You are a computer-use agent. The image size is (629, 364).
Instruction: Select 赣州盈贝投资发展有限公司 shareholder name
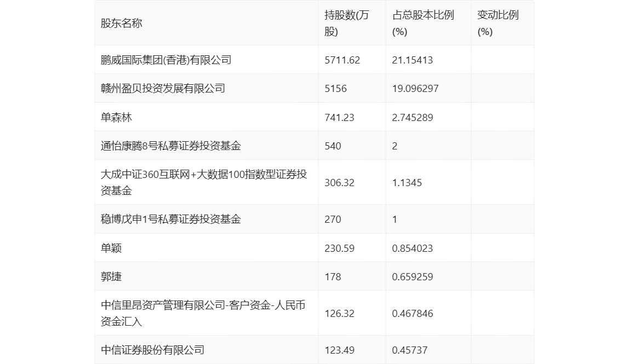(x=163, y=89)
